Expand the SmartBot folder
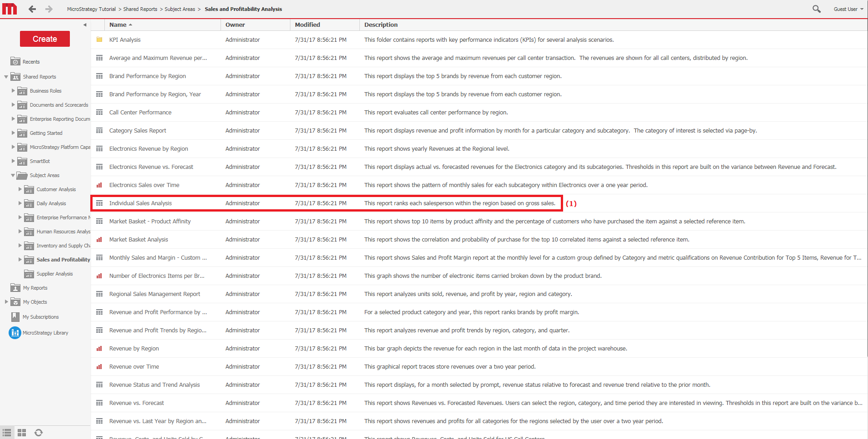This screenshot has height=439, width=868. click(13, 161)
